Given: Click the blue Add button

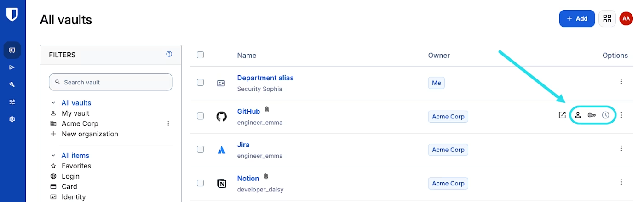Looking at the screenshot, I should coord(577,18).
